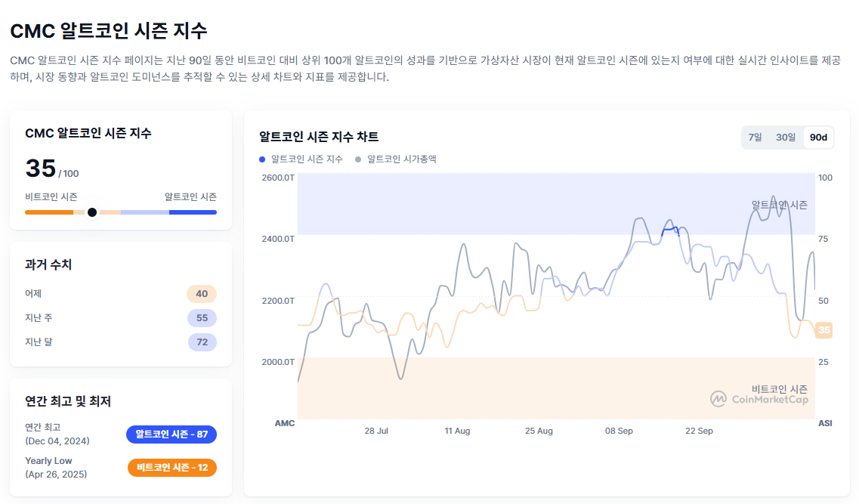
Task: Click the 11 Aug date on the x-axis
Action: (x=457, y=431)
